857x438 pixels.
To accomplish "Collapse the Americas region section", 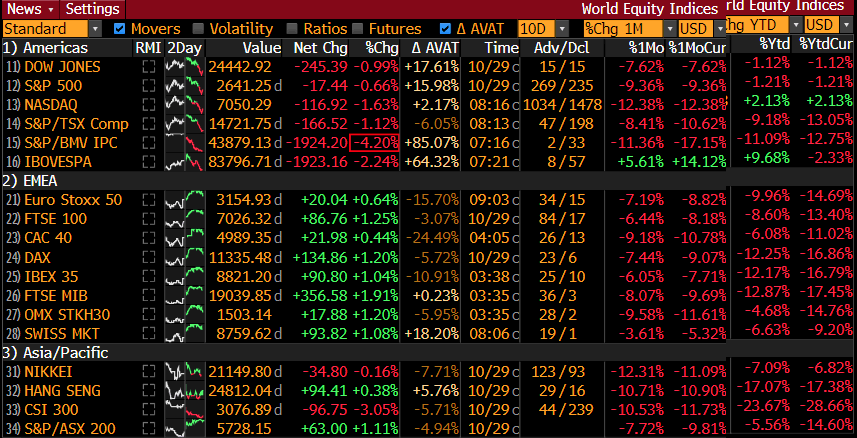I will (x=46, y=48).
